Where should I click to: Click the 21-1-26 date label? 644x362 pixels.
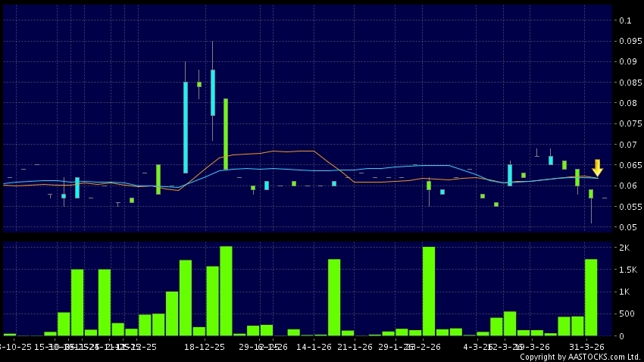pyautogui.click(x=355, y=347)
